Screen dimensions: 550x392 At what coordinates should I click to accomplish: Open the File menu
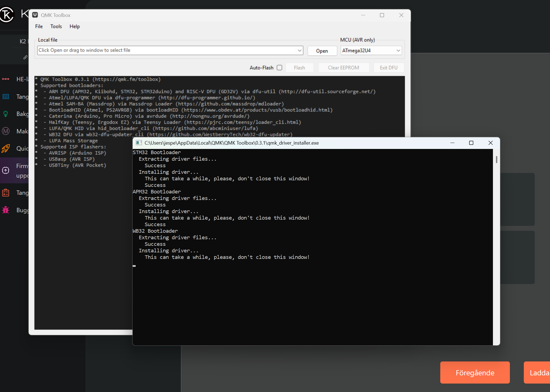[39, 26]
